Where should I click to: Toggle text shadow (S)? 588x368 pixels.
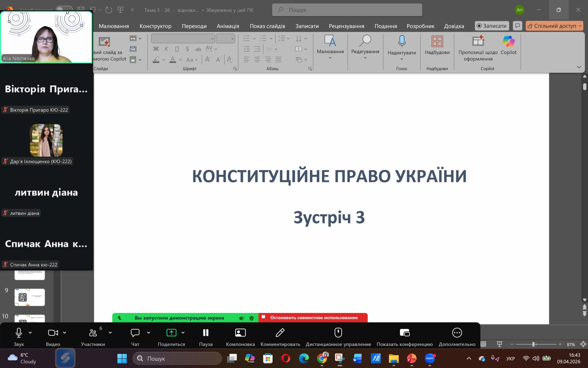[187, 49]
